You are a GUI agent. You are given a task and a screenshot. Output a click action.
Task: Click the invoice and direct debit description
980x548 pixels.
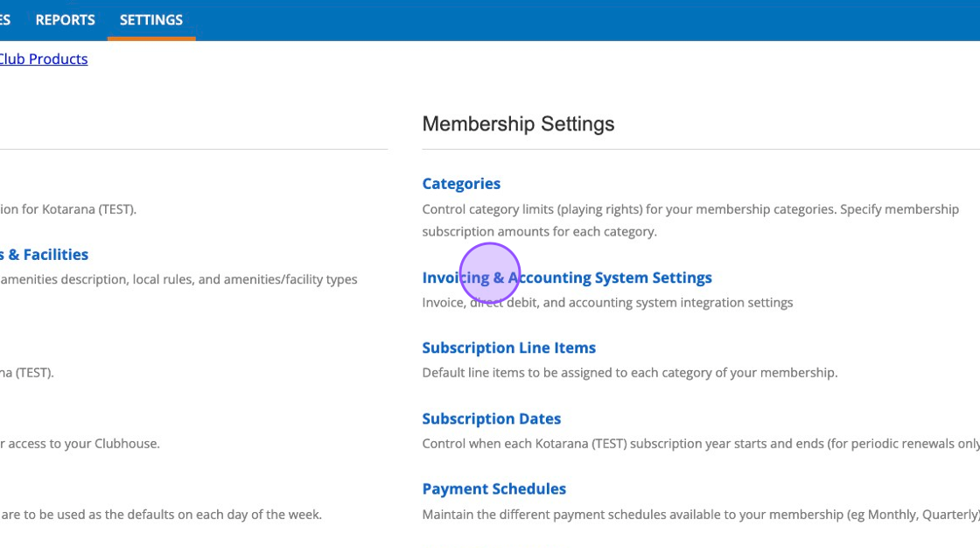pos(607,303)
